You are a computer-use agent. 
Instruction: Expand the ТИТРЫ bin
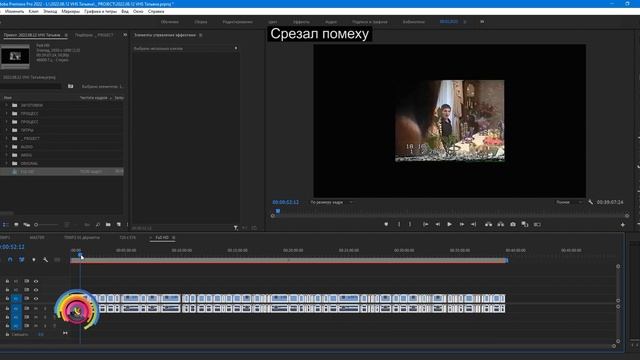pyautogui.click(x=6, y=130)
